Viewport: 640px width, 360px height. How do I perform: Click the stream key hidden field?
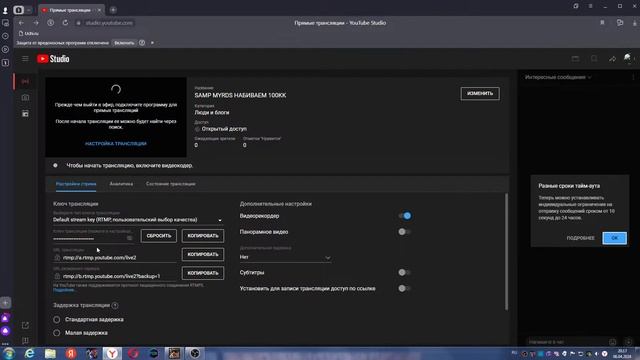click(89, 238)
